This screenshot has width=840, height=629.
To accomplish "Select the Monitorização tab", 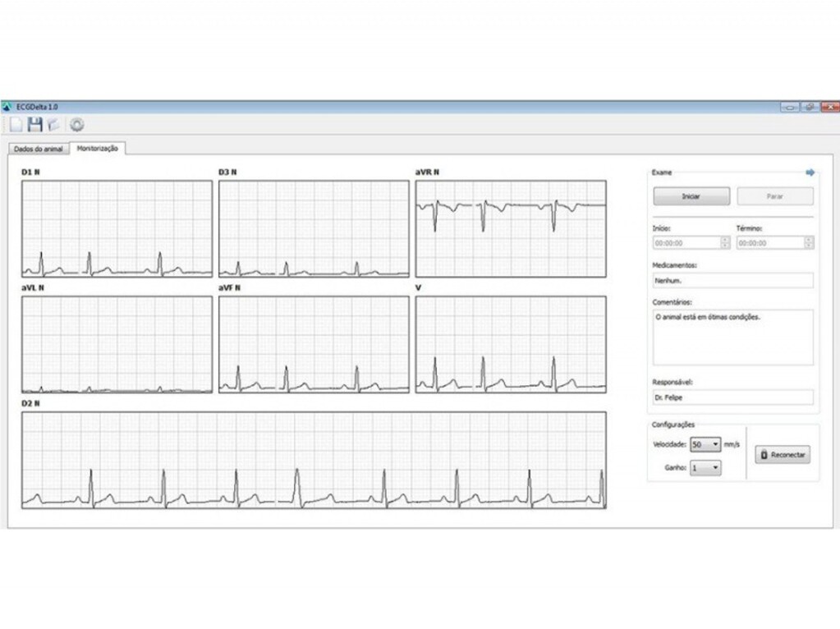I will tap(97, 149).
